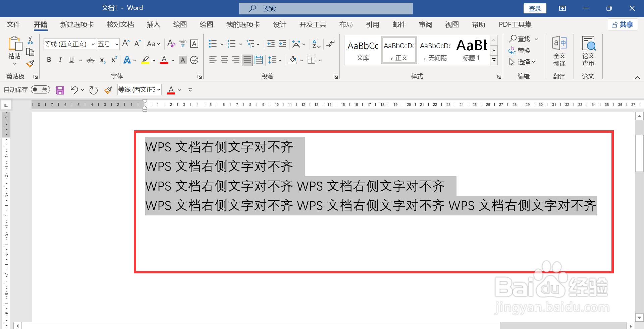Decrease font size with smaller A icon
Viewport: 644px width, 329px height.
pos(138,44)
